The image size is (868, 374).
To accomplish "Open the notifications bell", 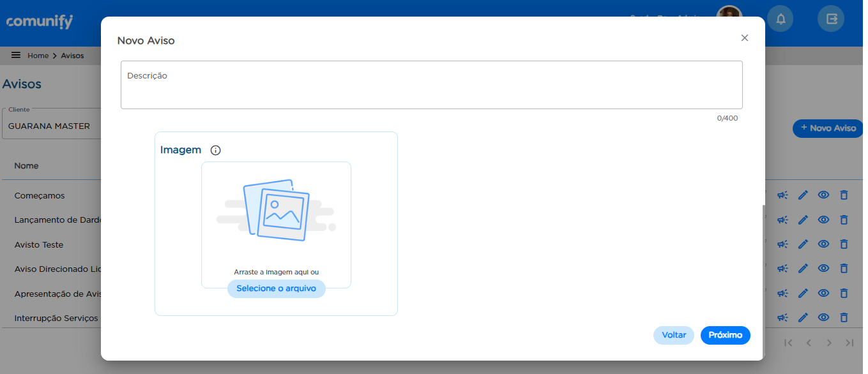I will click(x=780, y=19).
